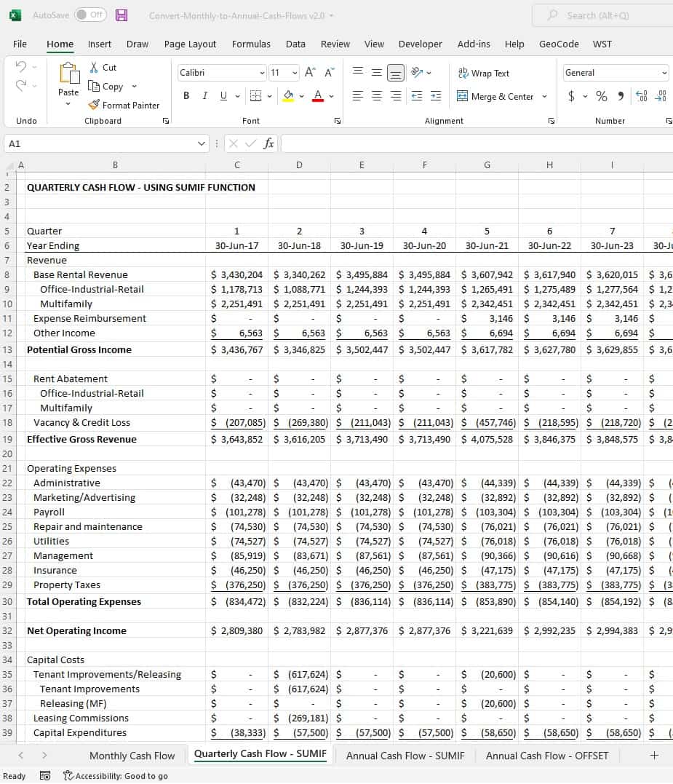The height and width of the screenshot is (784, 673).
Task: Click the yellow Fill Color bucket
Action: [288, 96]
